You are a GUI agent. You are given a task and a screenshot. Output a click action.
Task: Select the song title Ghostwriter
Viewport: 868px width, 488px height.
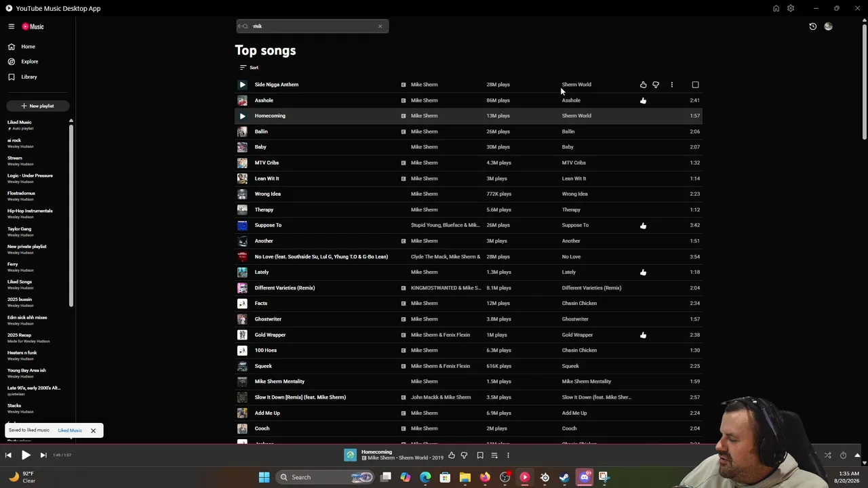click(268, 319)
